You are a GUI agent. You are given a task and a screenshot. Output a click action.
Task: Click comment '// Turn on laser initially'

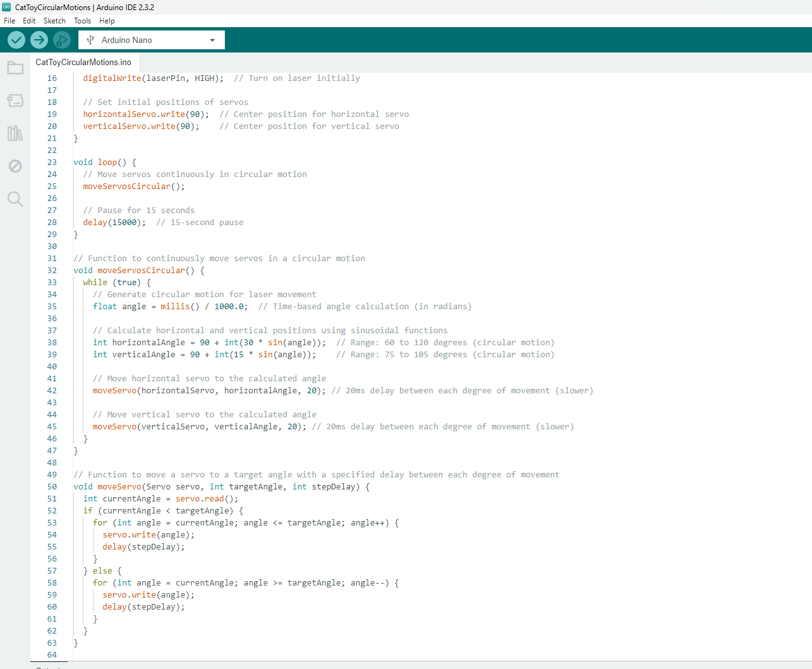(x=297, y=78)
